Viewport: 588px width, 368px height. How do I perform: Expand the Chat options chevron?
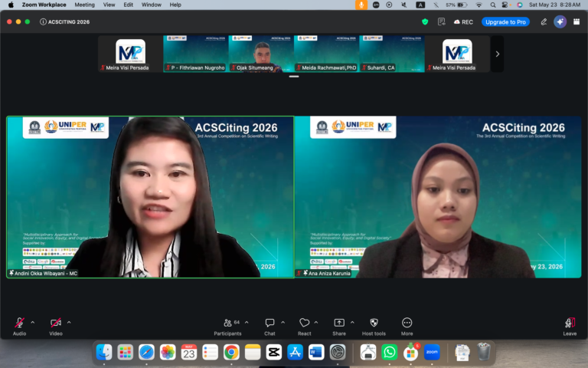283,323
